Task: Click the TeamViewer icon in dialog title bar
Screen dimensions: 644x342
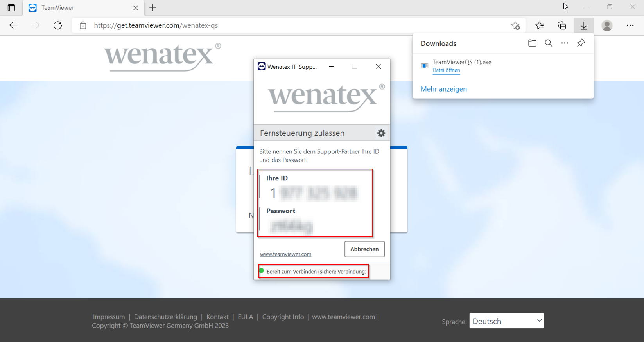Action: point(262,67)
